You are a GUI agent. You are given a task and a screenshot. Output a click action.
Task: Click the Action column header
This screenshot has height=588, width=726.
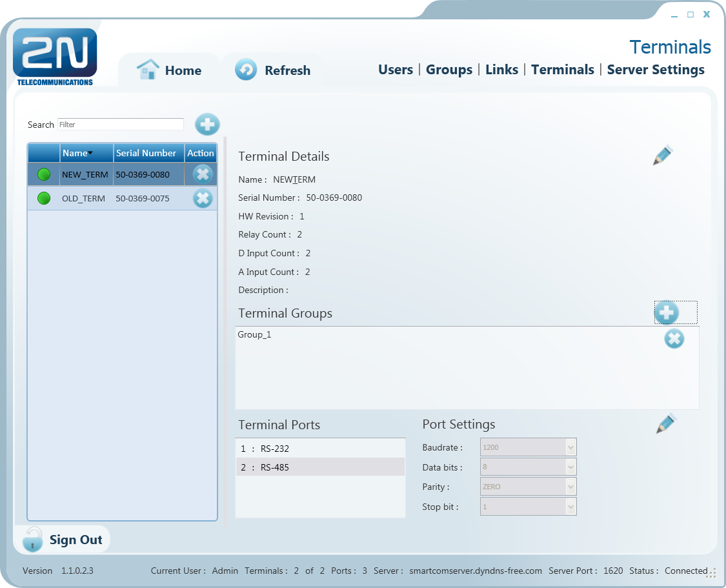pyautogui.click(x=201, y=153)
